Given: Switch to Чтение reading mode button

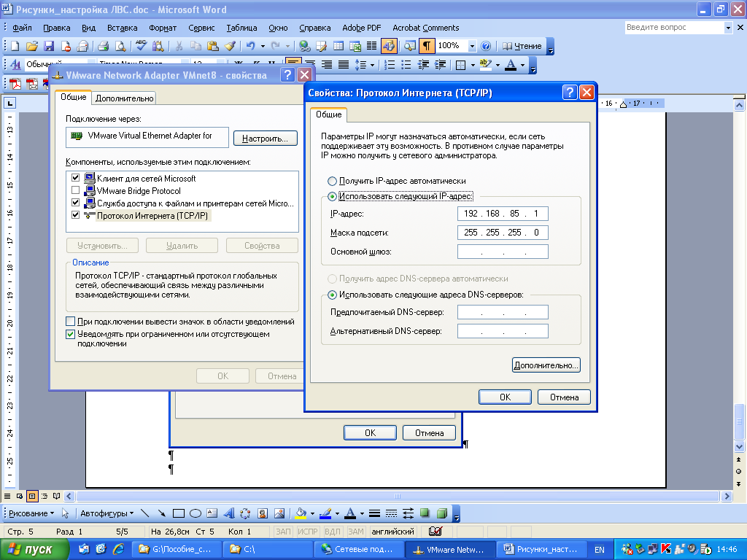Looking at the screenshot, I should point(522,46).
